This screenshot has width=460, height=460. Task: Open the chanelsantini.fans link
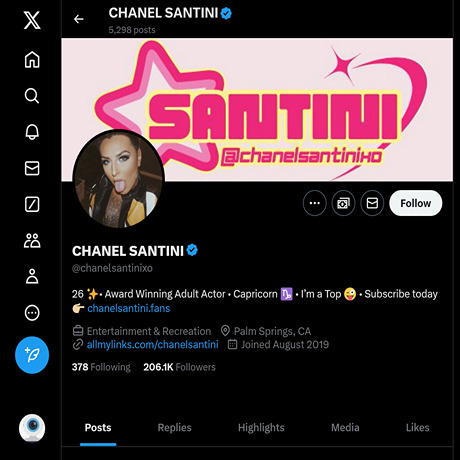click(x=129, y=308)
